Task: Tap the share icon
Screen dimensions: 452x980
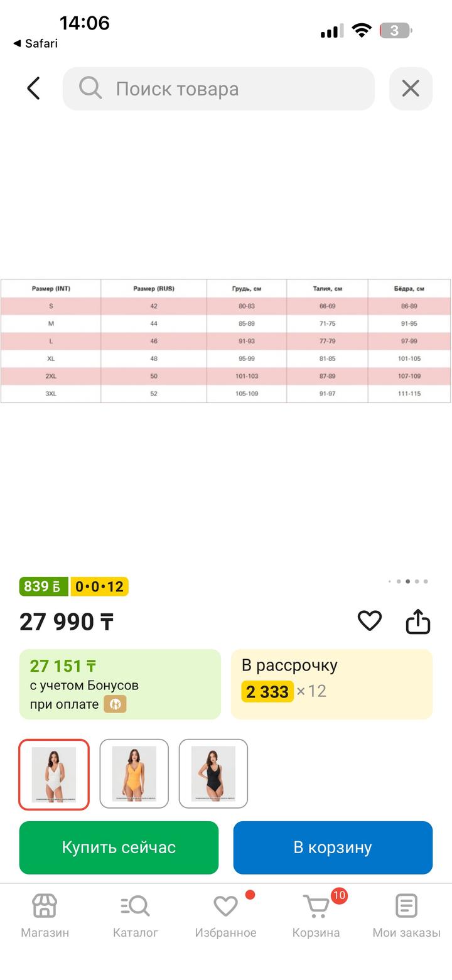Action: [x=418, y=622]
